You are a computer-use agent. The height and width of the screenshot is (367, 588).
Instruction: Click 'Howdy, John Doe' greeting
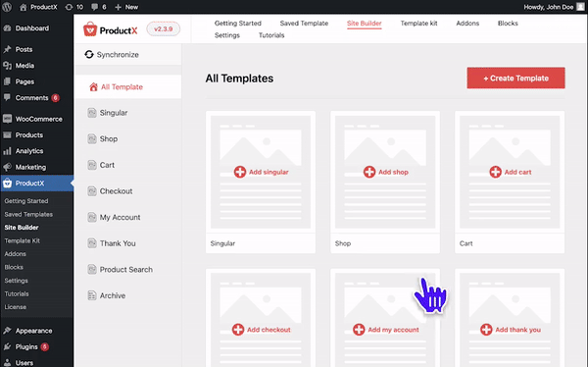pyautogui.click(x=549, y=7)
